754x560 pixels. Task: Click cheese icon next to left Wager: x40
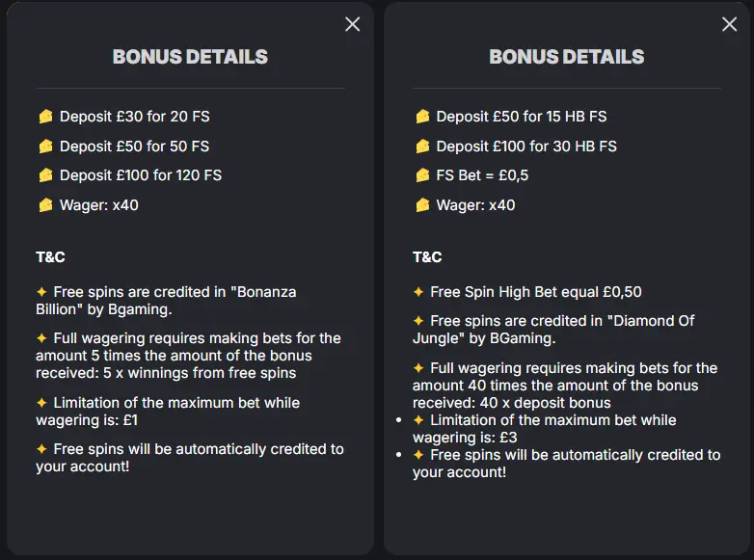click(45, 205)
